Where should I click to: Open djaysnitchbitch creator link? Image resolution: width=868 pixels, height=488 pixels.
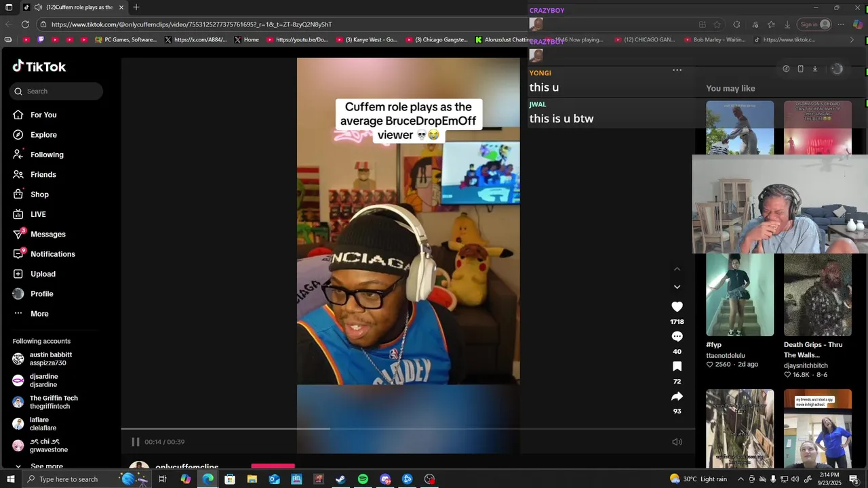(806, 365)
